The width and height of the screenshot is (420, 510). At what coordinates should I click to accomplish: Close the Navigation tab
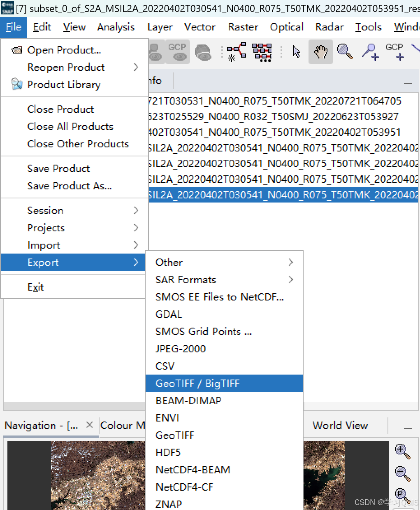point(90,425)
